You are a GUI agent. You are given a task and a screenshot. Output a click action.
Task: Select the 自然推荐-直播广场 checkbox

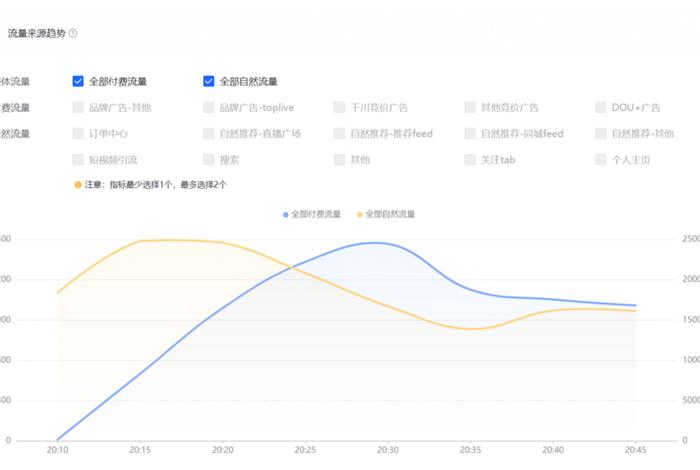(208, 133)
